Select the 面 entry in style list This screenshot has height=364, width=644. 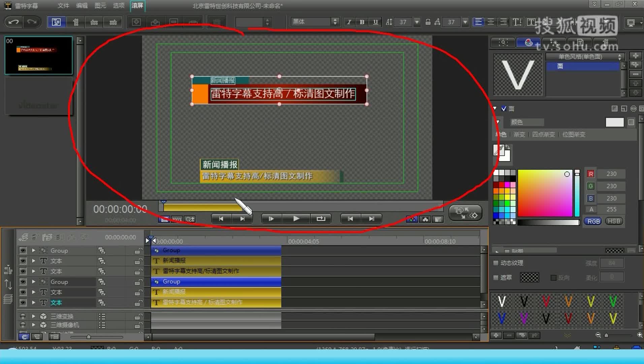[583, 66]
